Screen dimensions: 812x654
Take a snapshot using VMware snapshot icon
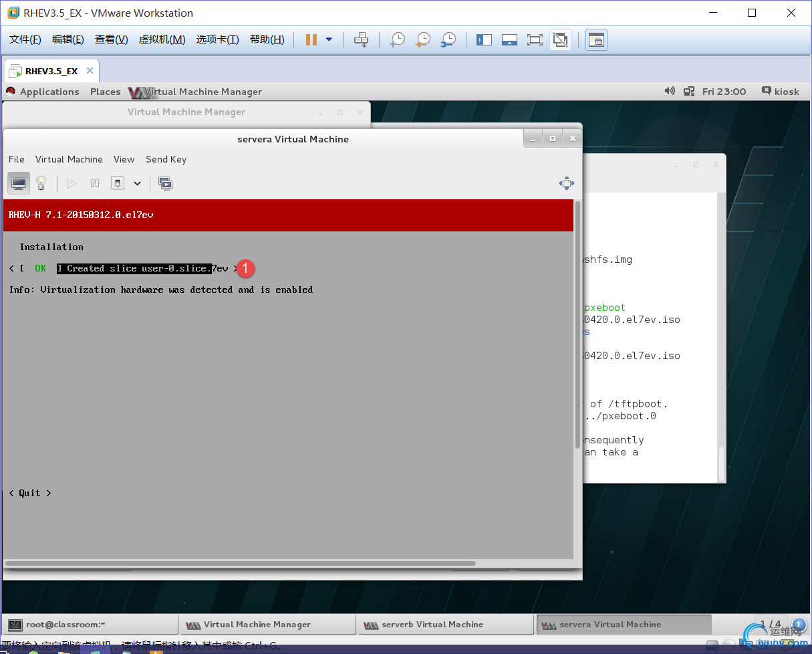click(397, 40)
